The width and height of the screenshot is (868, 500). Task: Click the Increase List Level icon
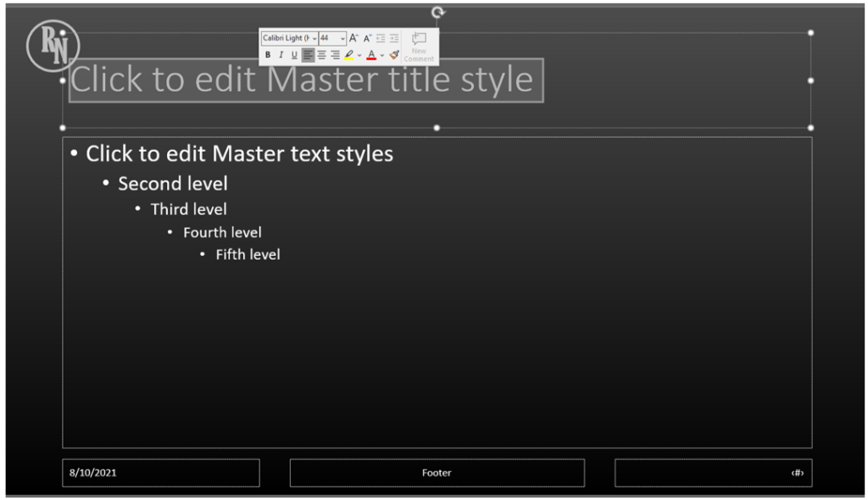pos(394,38)
